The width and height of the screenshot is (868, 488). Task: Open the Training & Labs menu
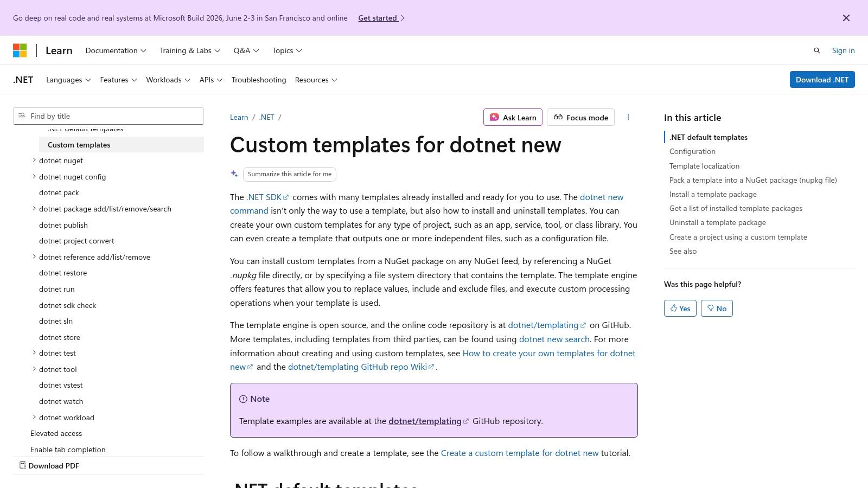coord(189,50)
